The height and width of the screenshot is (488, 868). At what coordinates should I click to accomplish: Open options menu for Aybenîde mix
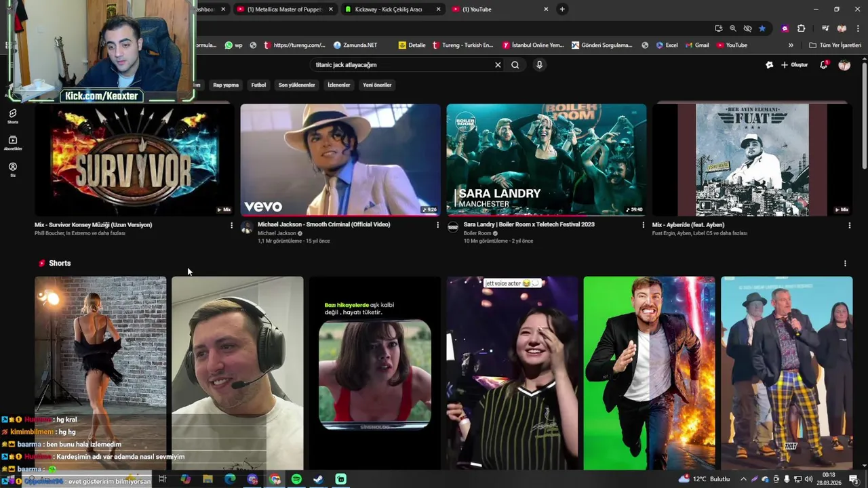(x=849, y=226)
